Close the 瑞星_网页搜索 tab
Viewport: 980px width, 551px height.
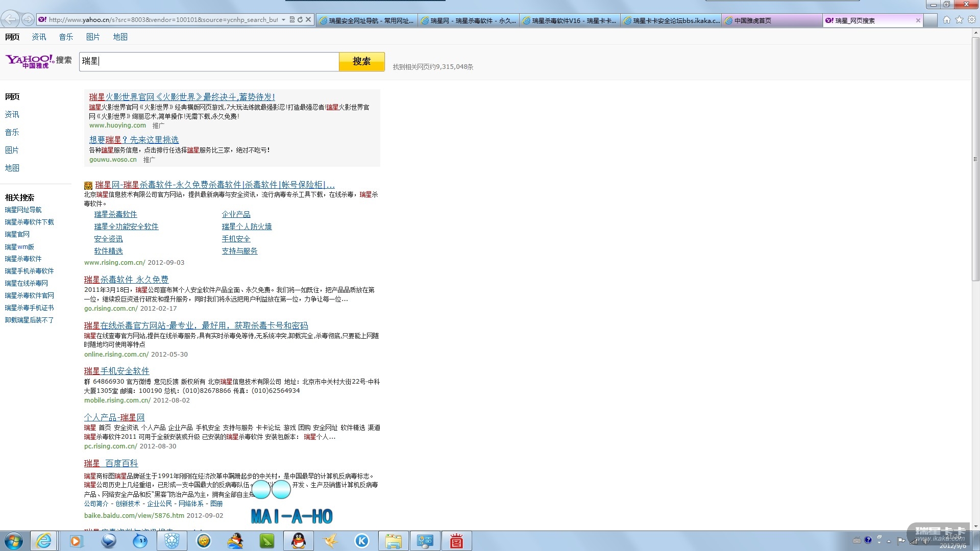coord(918,20)
